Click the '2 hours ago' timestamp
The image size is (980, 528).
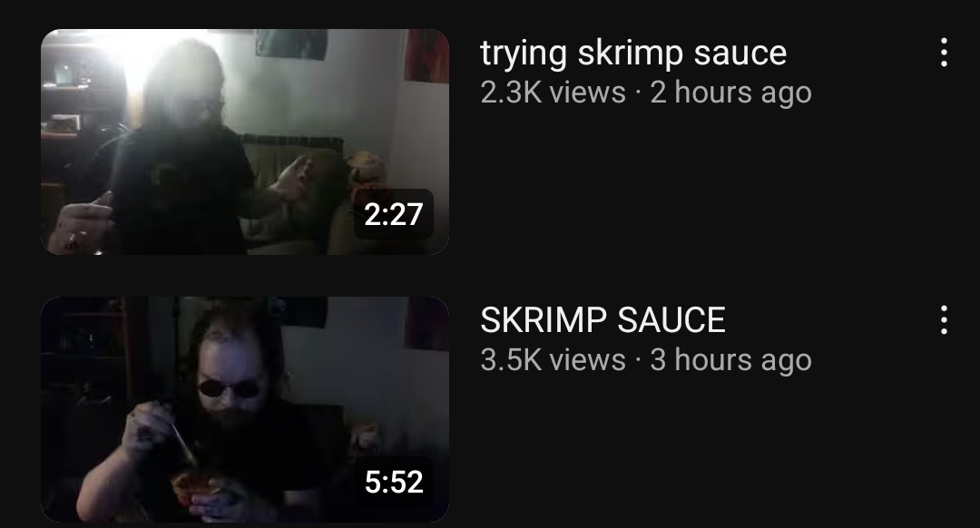tap(730, 93)
